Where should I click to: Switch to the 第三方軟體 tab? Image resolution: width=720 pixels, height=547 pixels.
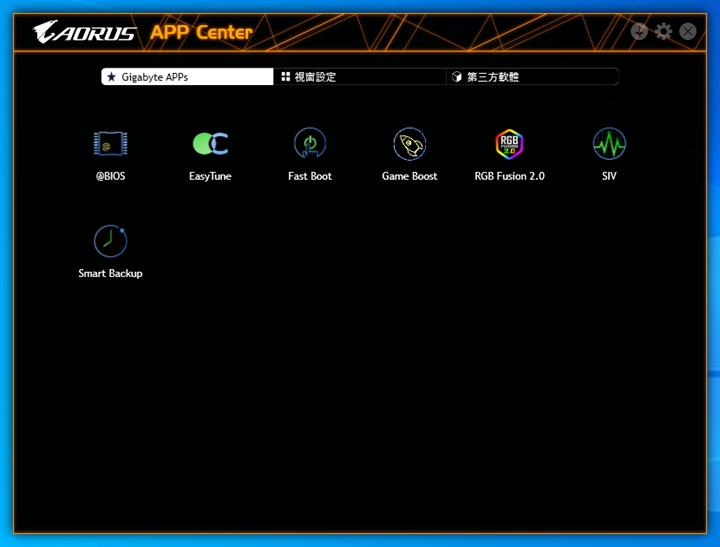(x=532, y=77)
